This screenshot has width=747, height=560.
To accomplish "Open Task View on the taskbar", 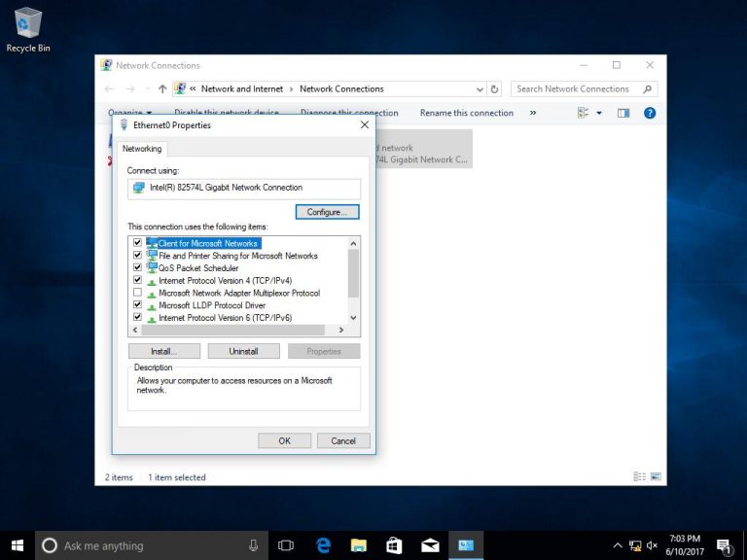I will coord(285,545).
